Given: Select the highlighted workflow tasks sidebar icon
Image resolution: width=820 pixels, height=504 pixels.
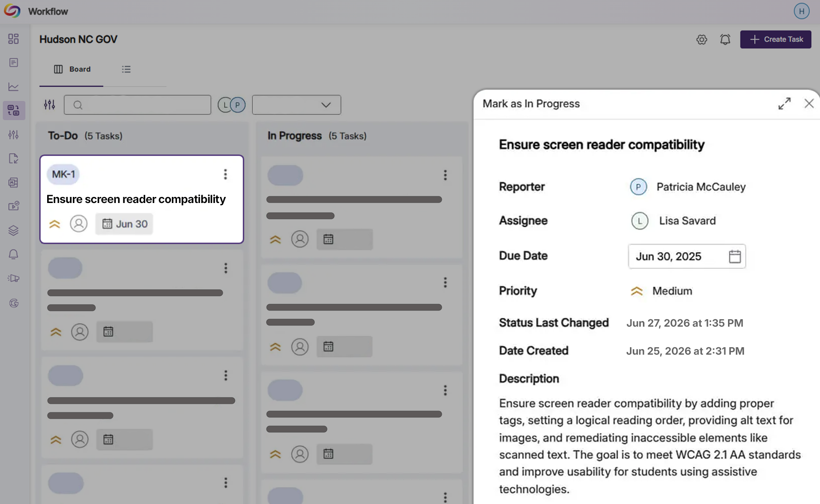Looking at the screenshot, I should [14, 110].
